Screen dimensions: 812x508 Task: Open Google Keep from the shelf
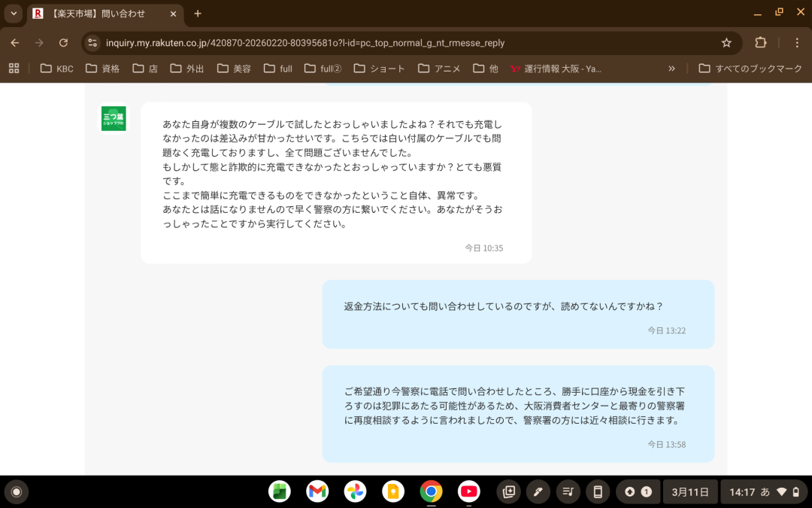click(x=392, y=491)
